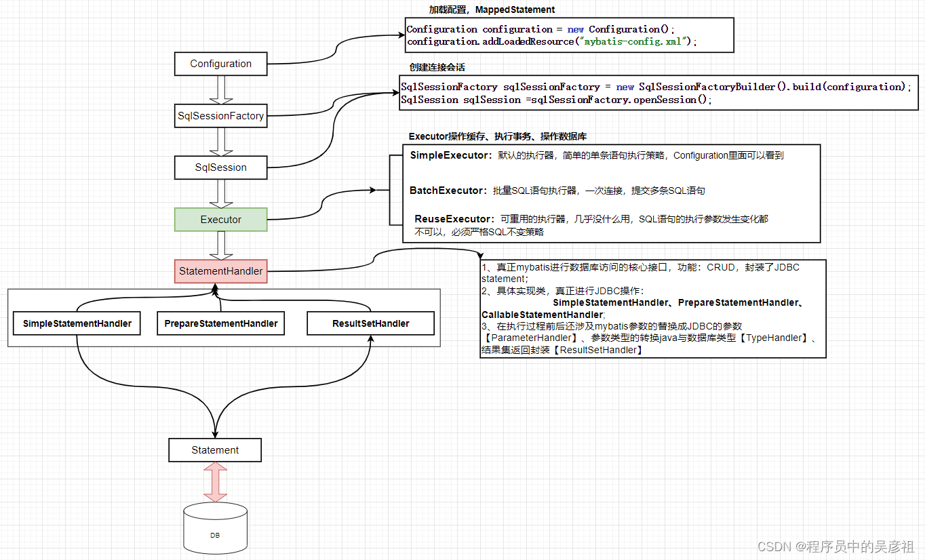Click hollow arrow between SqlSessionFactory and SqlSession

tap(220, 142)
